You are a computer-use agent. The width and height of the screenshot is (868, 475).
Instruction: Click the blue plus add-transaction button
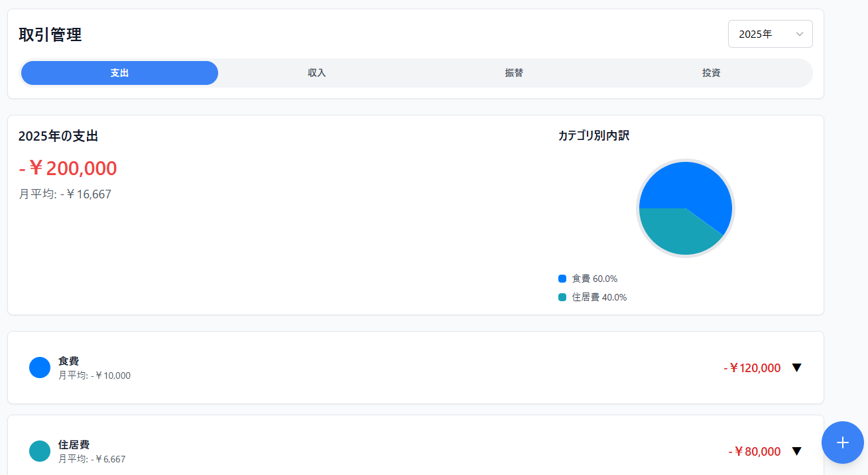pos(842,442)
